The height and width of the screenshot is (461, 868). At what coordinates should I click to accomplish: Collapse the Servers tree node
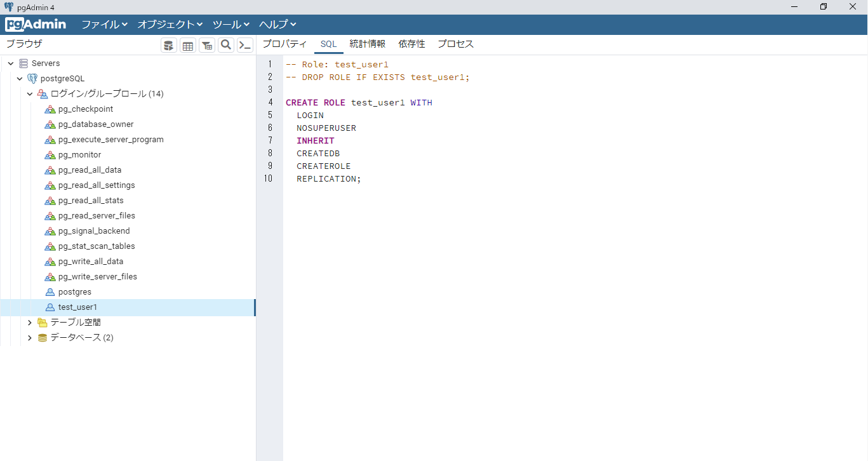(11, 63)
